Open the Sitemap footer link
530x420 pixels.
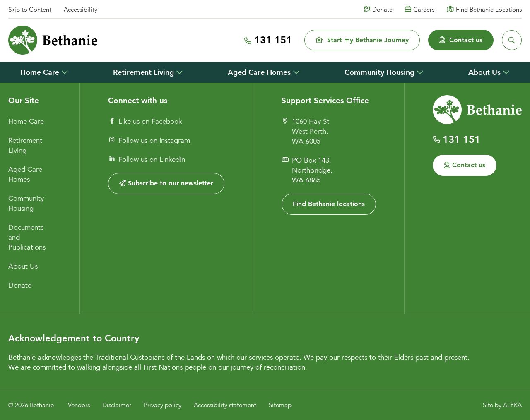280,405
